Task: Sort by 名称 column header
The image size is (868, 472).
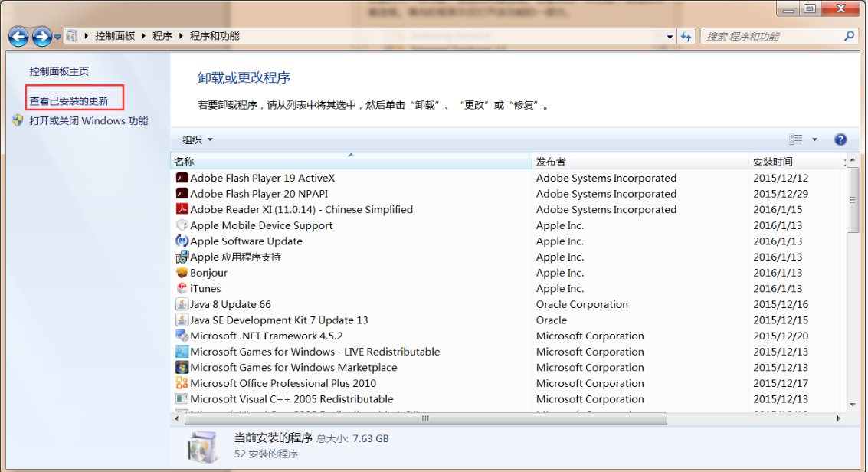Action: (351, 161)
